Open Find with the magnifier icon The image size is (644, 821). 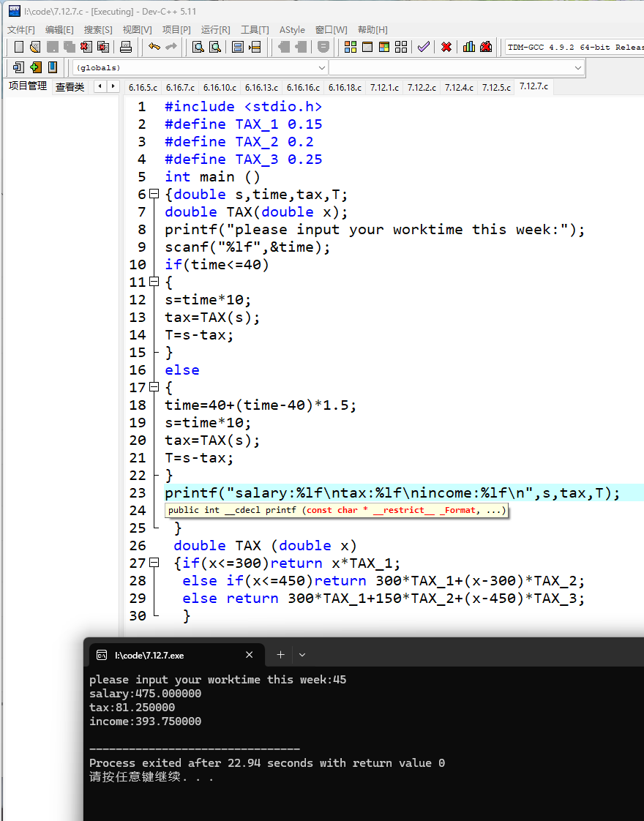(x=198, y=47)
